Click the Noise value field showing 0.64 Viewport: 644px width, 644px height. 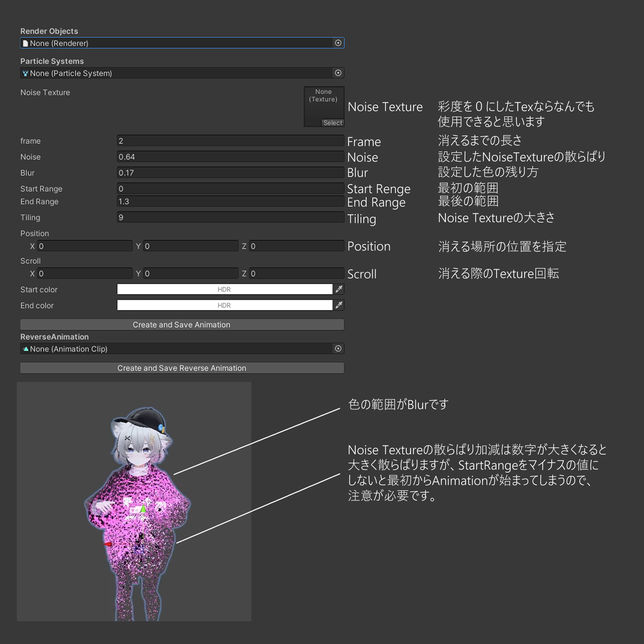point(230,157)
